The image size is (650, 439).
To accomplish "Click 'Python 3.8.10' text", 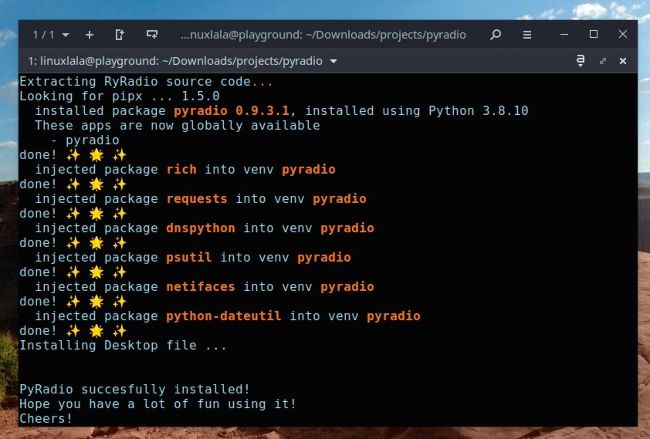I will click(x=478, y=111).
